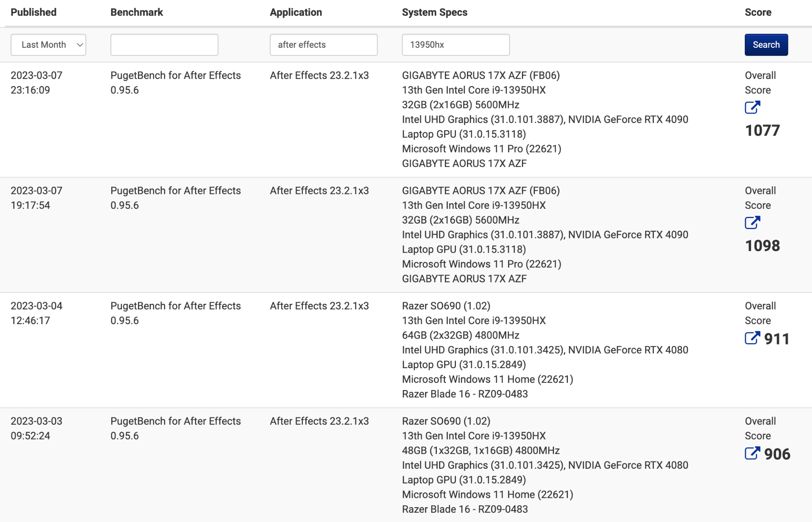Image resolution: width=812 pixels, height=522 pixels.
Task: Click the external link icon for GIGABYTE AORUS score 1077
Action: click(752, 108)
